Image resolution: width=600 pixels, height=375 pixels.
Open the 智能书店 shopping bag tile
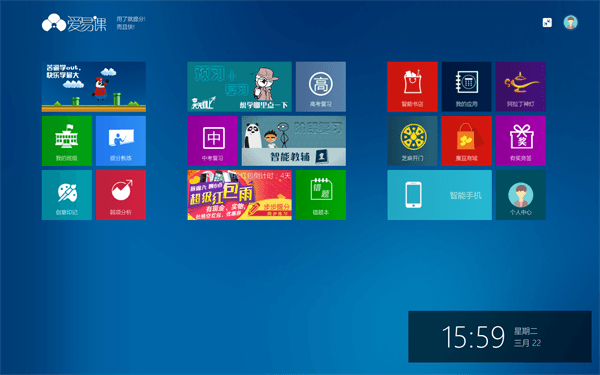[412, 87]
